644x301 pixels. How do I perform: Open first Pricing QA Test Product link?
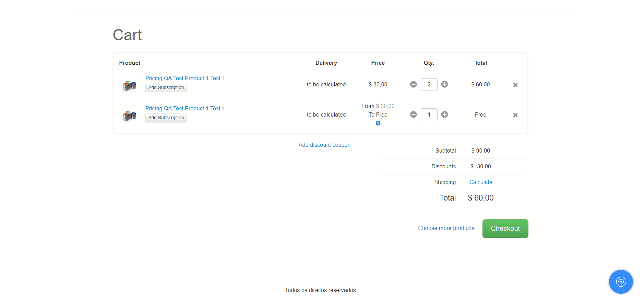(x=185, y=78)
